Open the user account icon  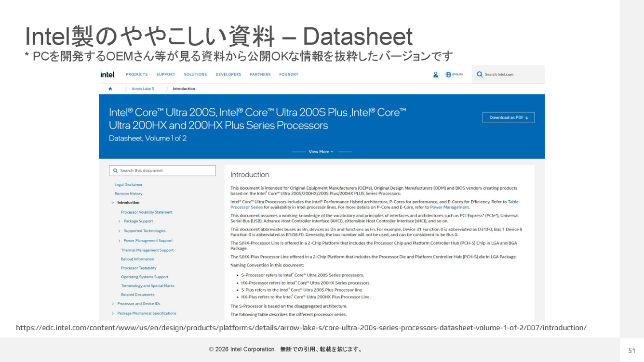point(436,75)
